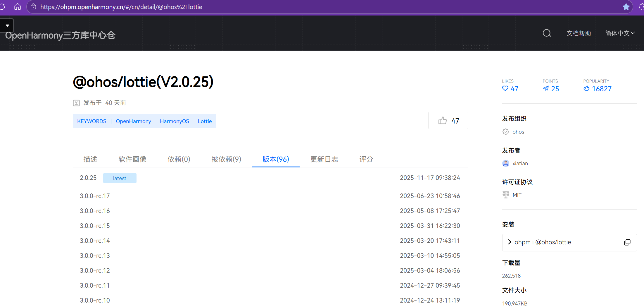This screenshot has height=307, width=644.
Task: Click the Lottie keyword tag
Action: 205,121
